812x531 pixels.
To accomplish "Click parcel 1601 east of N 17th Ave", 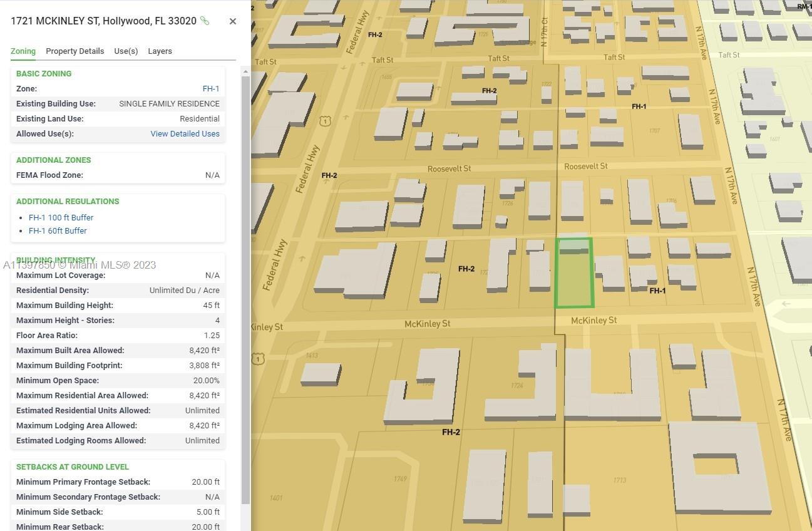I will [774, 139].
